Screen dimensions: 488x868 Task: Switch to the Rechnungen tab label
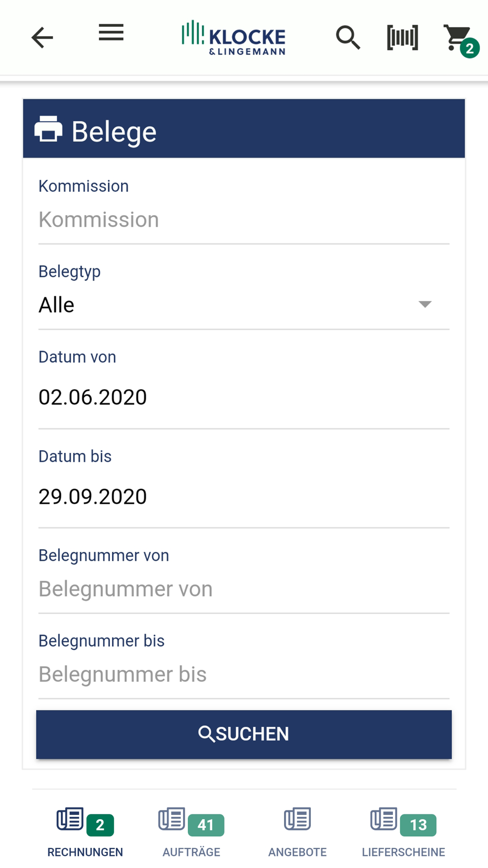(x=85, y=852)
